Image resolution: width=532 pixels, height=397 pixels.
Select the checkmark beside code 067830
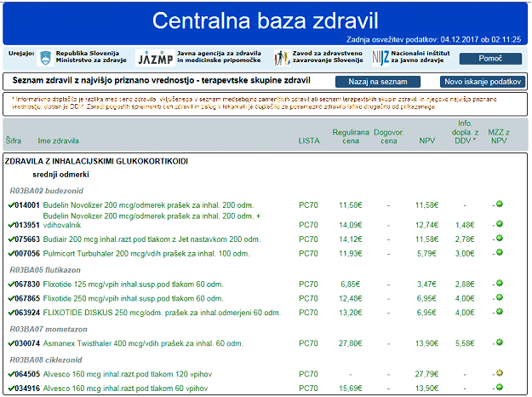[x=11, y=285]
